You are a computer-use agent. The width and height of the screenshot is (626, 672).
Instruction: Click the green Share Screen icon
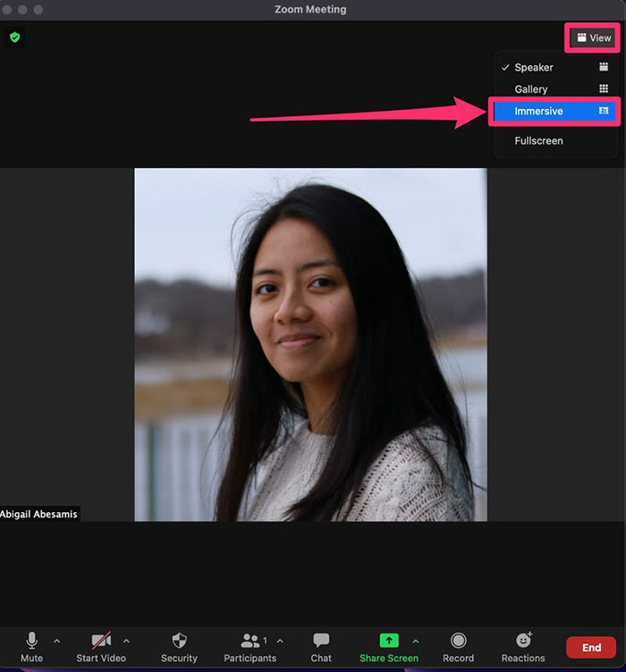(x=388, y=641)
